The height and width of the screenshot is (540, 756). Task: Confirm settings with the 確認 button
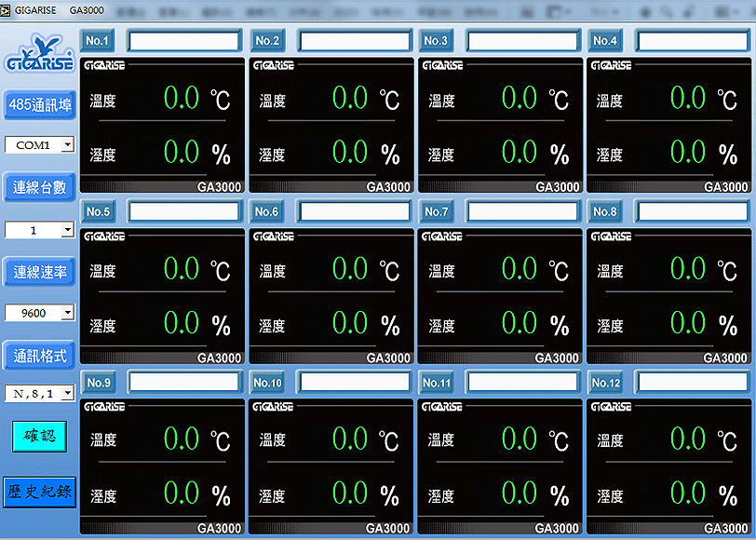[x=39, y=436]
